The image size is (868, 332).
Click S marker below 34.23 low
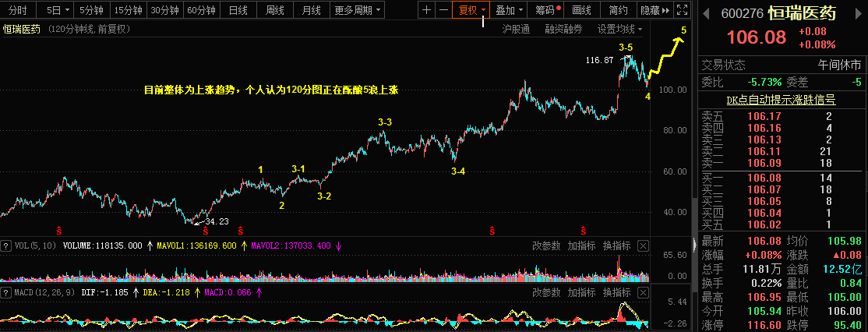(x=206, y=230)
